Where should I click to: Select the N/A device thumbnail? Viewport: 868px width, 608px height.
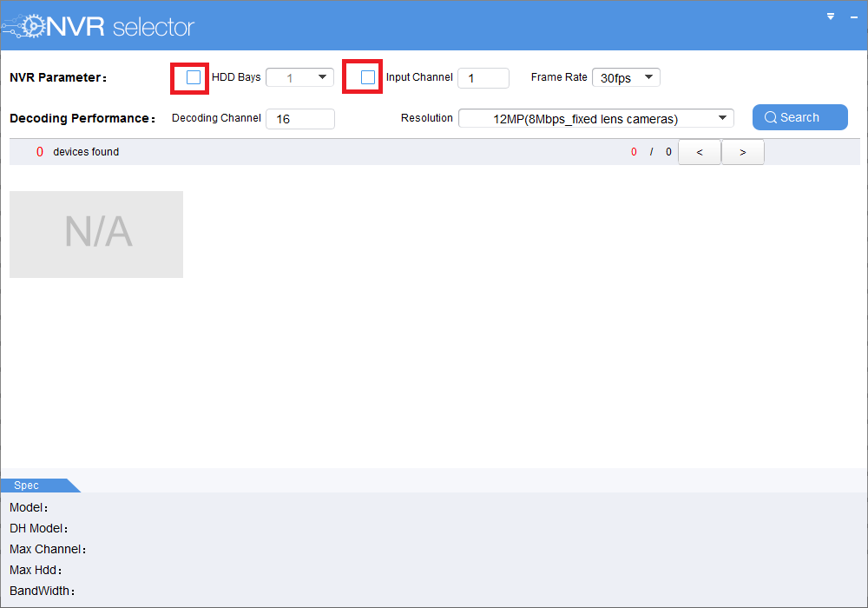96,235
